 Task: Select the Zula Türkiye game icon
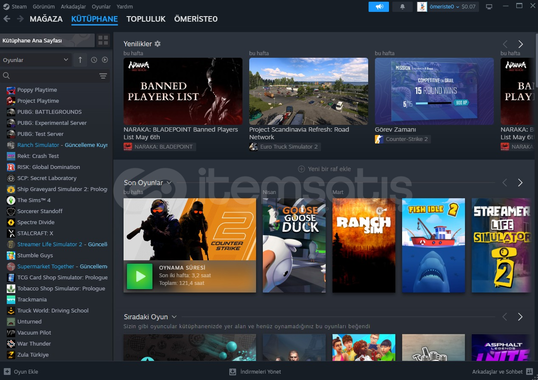(x=11, y=355)
